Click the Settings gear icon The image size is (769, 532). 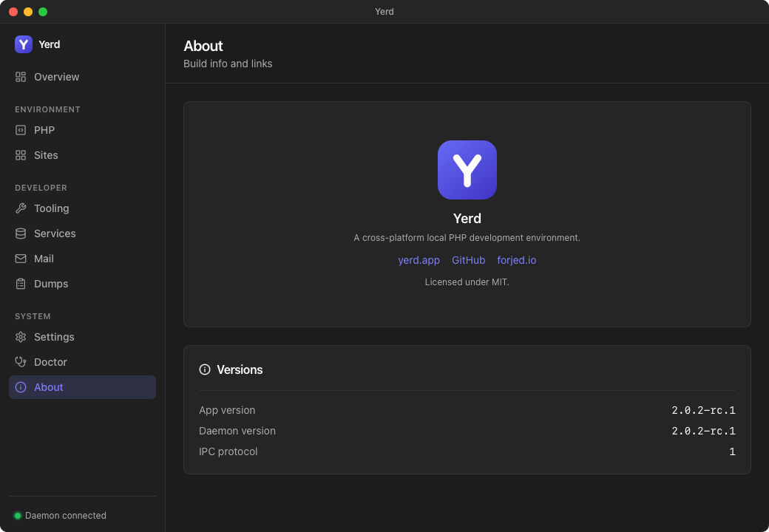(21, 337)
